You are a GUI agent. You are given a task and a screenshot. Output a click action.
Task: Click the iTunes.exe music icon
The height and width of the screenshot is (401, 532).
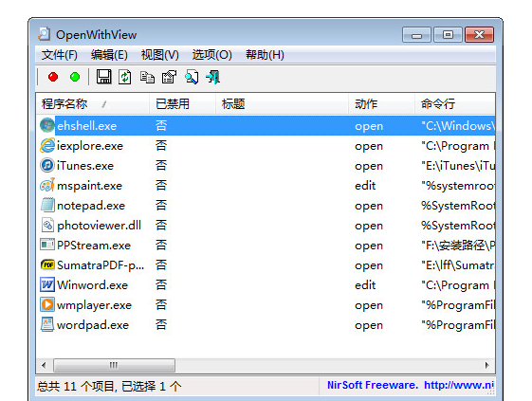pyautogui.click(x=47, y=166)
